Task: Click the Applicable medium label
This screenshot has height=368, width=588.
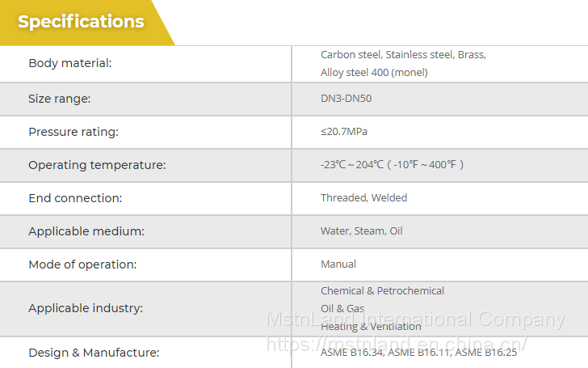Action: (86, 231)
